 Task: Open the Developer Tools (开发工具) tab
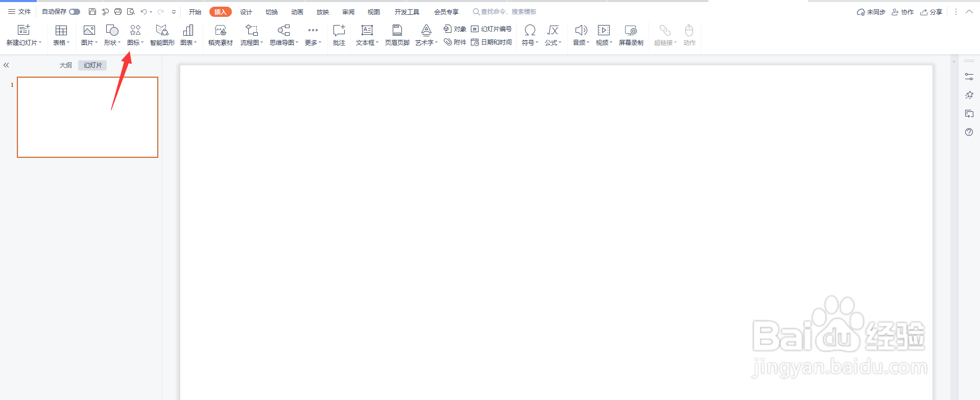pos(407,12)
